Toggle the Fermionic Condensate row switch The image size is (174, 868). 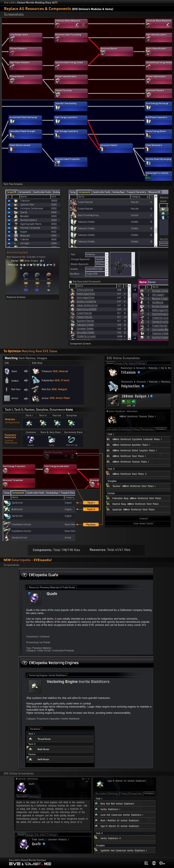click(9, 209)
